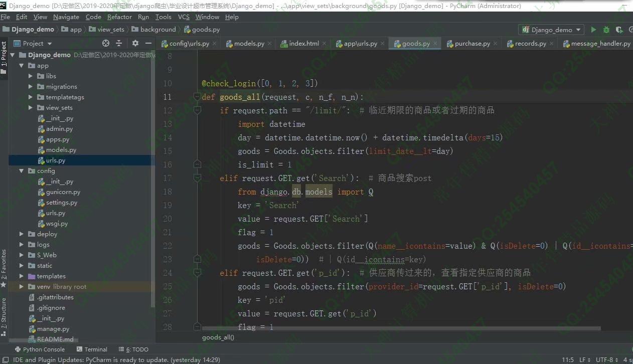Viewport: 633px width, 364px height.
Task: Click the UTF-8 encoding selector
Action: point(607,359)
